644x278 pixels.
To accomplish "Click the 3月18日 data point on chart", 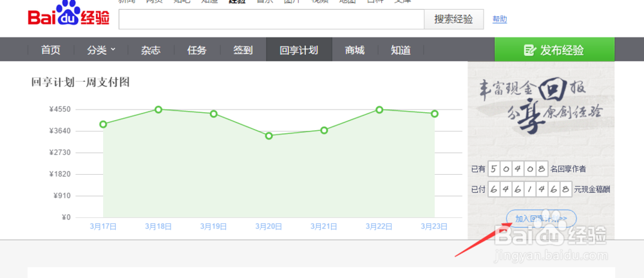I will click(x=158, y=110).
